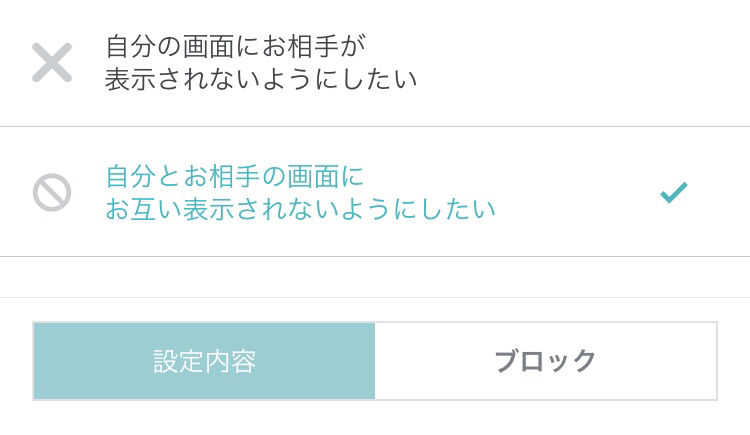This screenshot has width=750, height=435.
Task: Select the 自分の画面にお相手が option
Action: pos(236,46)
